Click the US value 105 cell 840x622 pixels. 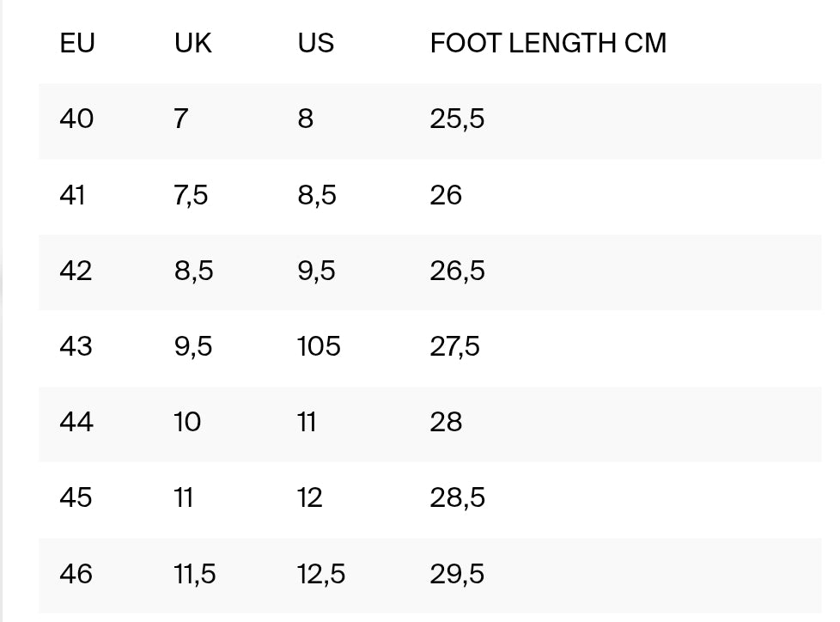click(319, 346)
